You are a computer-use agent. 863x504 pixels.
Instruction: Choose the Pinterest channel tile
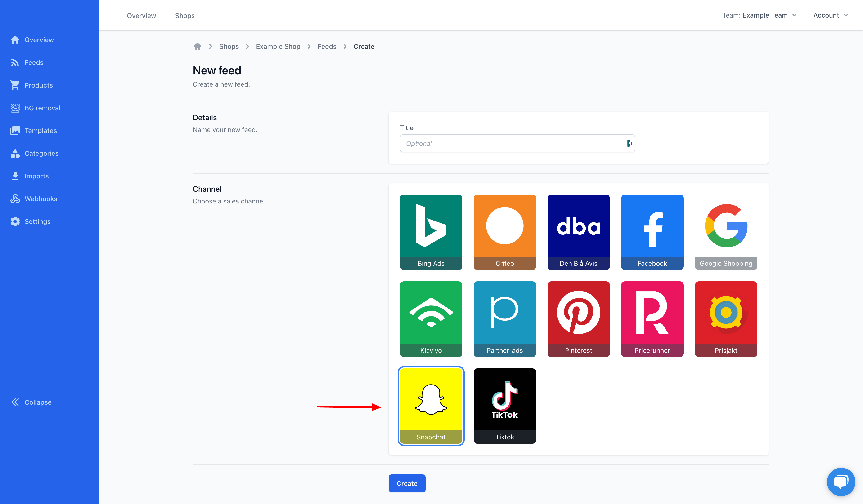point(578,319)
